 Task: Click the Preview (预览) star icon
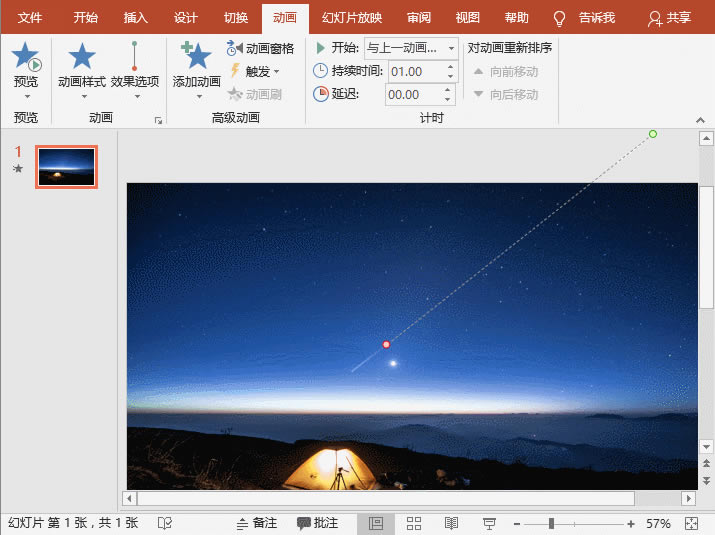[26, 62]
